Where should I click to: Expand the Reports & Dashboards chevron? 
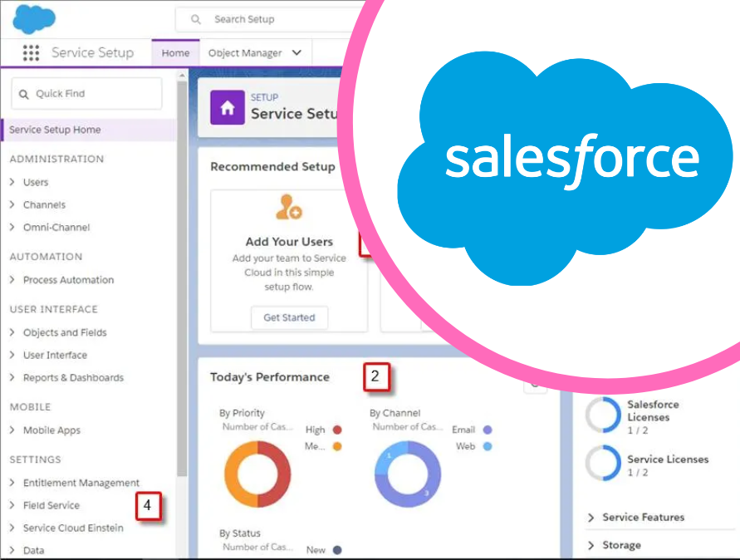pyautogui.click(x=12, y=377)
